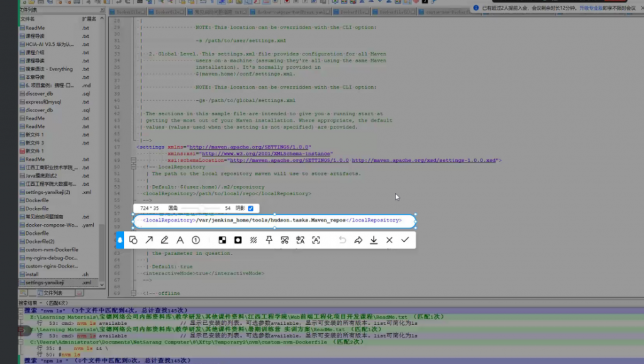
Task: Cancel the screenshot with X icon
Action: (x=389, y=240)
